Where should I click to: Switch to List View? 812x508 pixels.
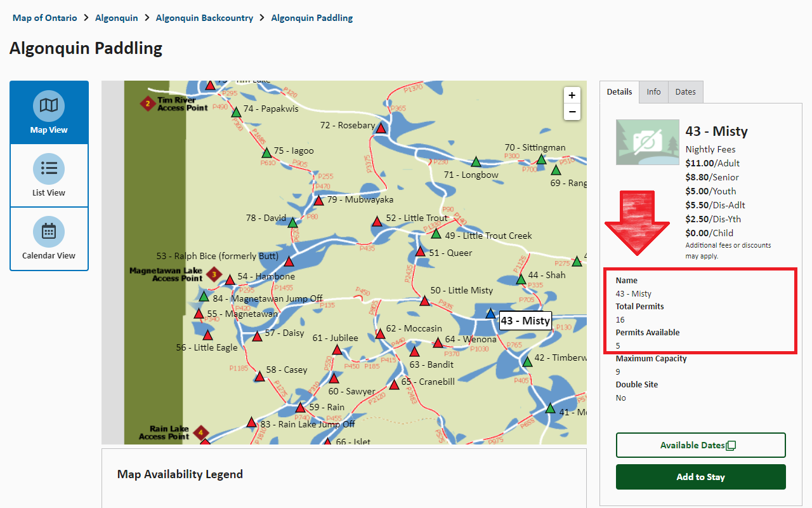[49, 175]
